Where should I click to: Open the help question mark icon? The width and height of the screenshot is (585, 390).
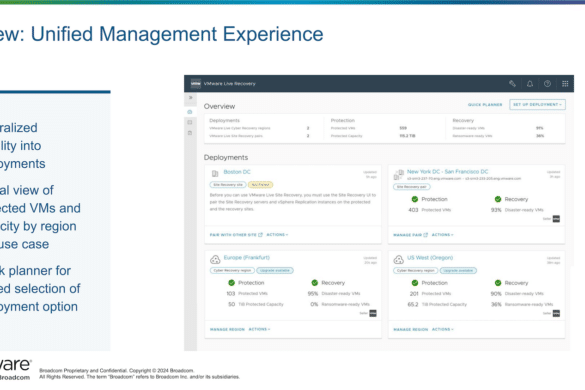[547, 84]
